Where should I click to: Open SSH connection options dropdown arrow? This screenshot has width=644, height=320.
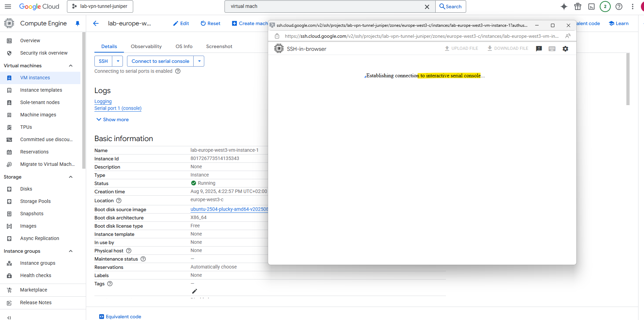pyautogui.click(x=118, y=61)
